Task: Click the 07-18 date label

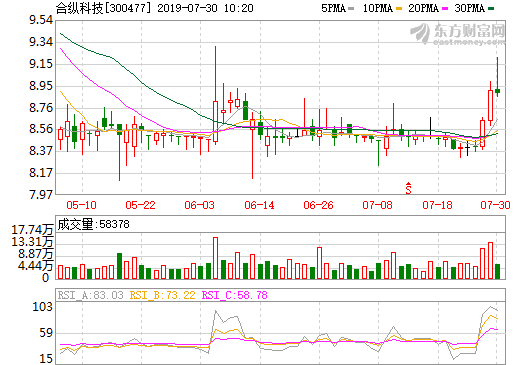Action: click(x=437, y=205)
